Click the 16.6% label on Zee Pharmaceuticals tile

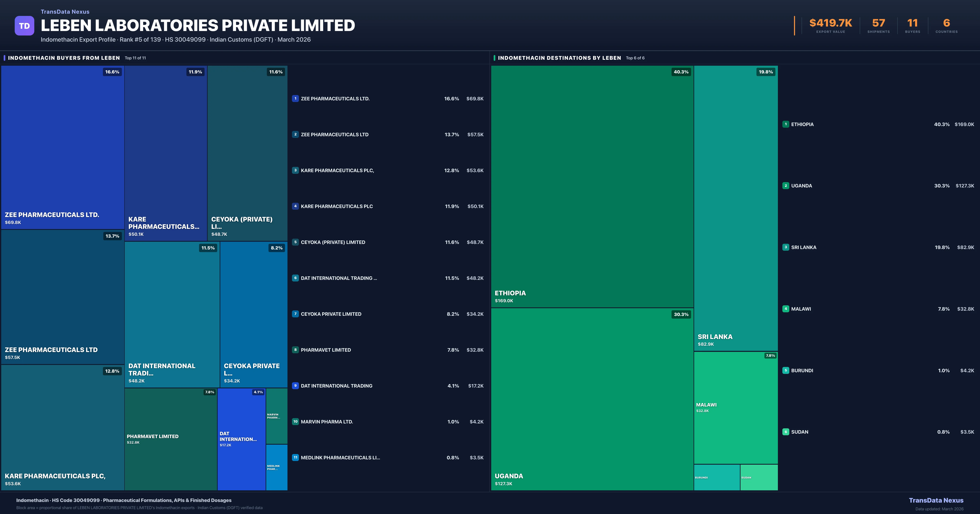pyautogui.click(x=112, y=72)
